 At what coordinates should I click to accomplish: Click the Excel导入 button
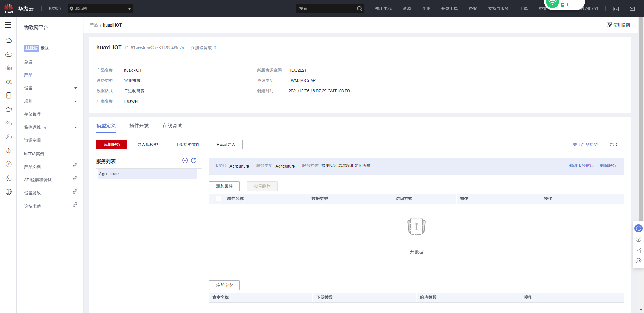226,145
